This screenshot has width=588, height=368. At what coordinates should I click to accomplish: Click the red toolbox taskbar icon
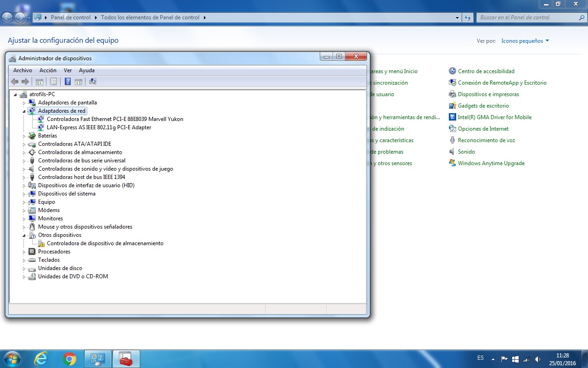(125, 359)
